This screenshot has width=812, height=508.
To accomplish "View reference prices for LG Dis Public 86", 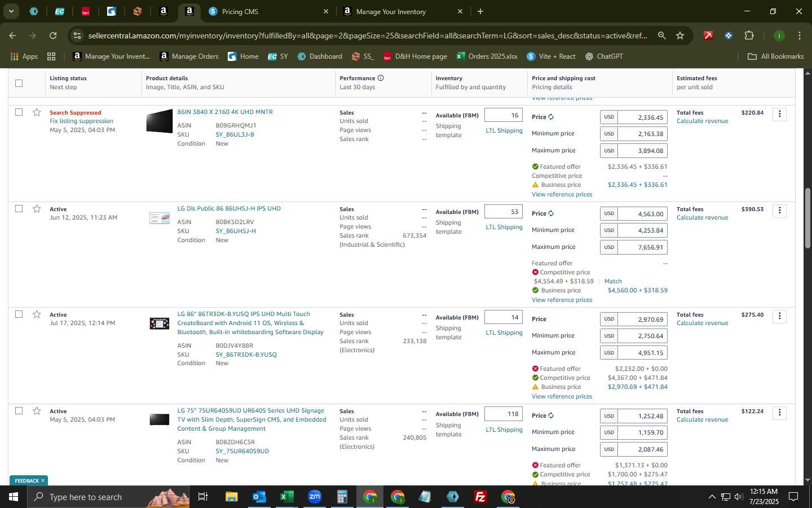I will (562, 300).
